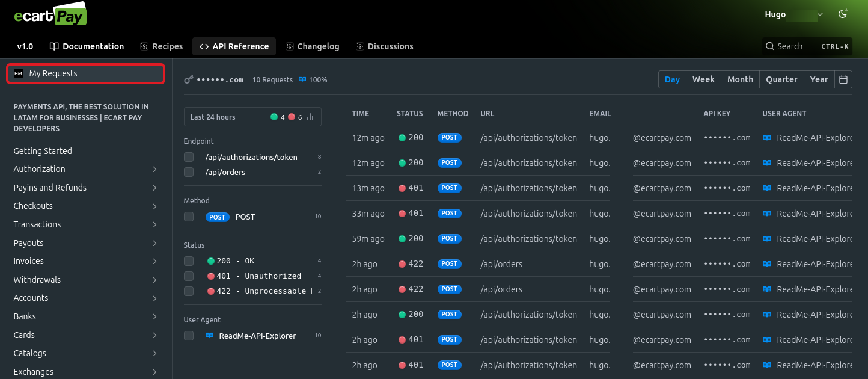
Task: Select the Year time range button
Action: point(819,79)
